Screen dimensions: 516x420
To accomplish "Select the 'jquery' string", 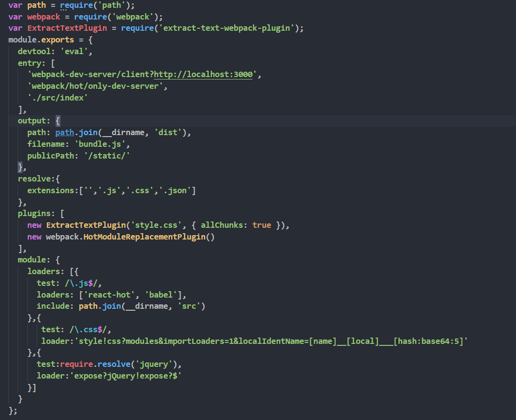I will coord(154,364).
